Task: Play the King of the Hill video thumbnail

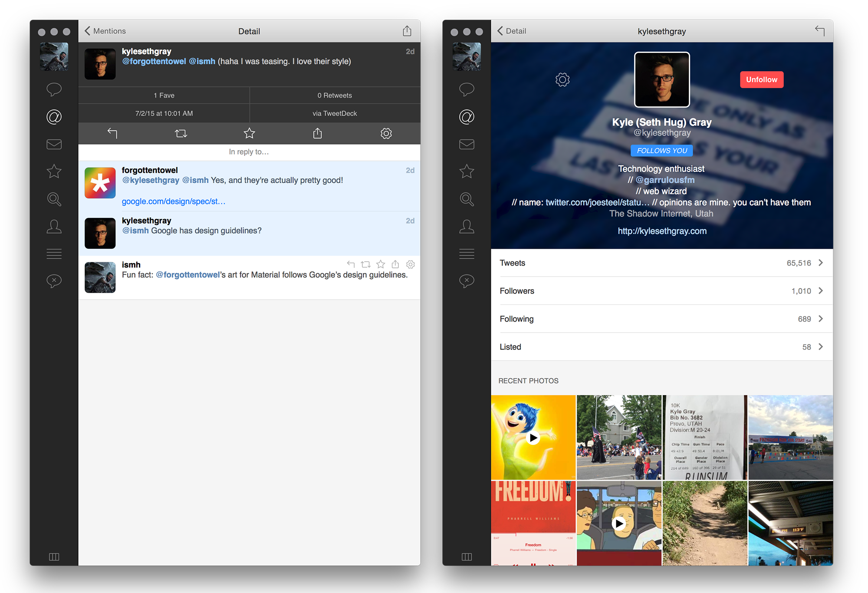Action: (619, 523)
